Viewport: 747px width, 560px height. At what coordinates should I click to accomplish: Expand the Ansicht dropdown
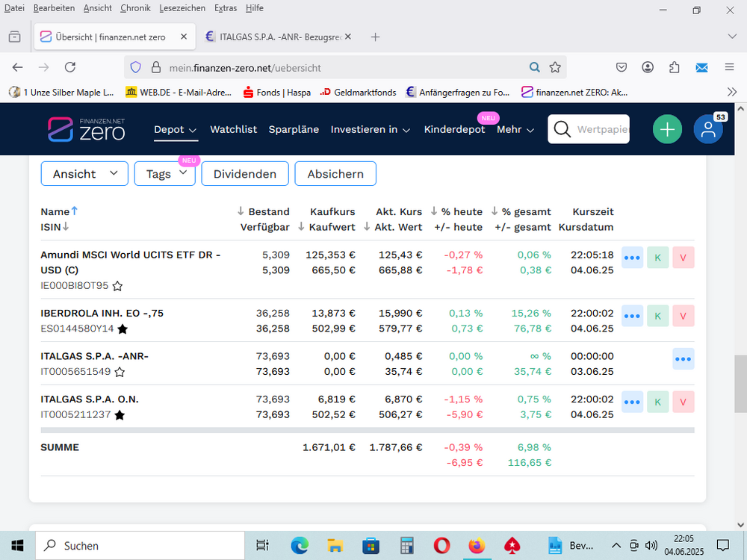pos(84,174)
